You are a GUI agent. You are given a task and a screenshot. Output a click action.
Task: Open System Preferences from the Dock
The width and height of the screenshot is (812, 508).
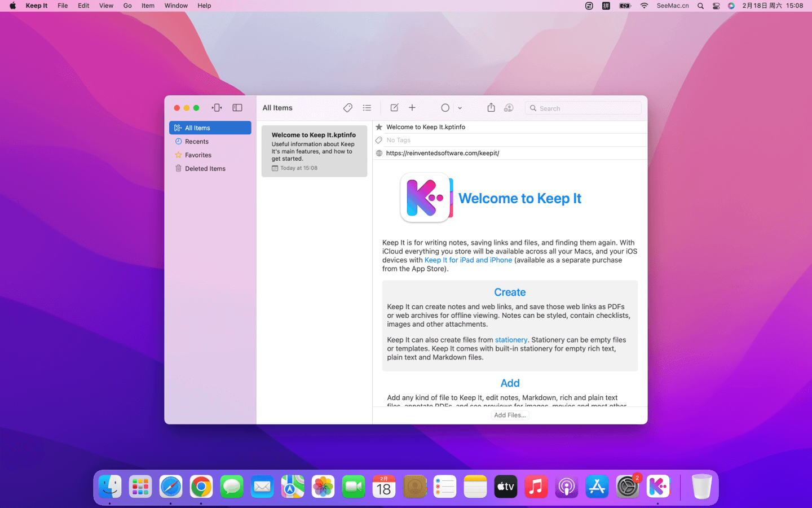point(628,487)
